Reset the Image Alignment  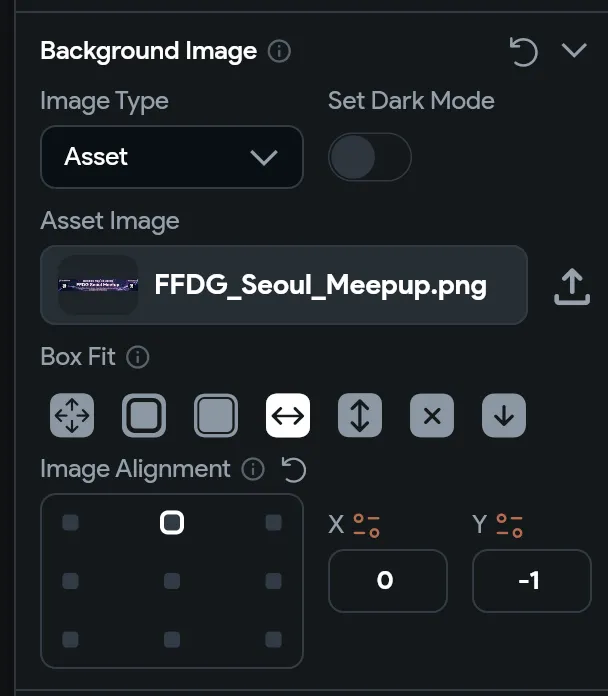coord(294,469)
